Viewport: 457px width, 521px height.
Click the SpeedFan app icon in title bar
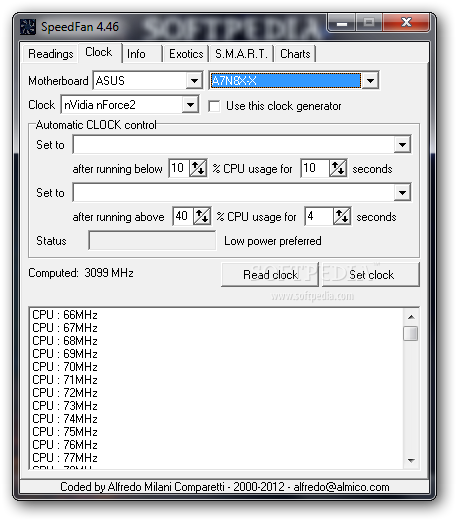[27, 27]
